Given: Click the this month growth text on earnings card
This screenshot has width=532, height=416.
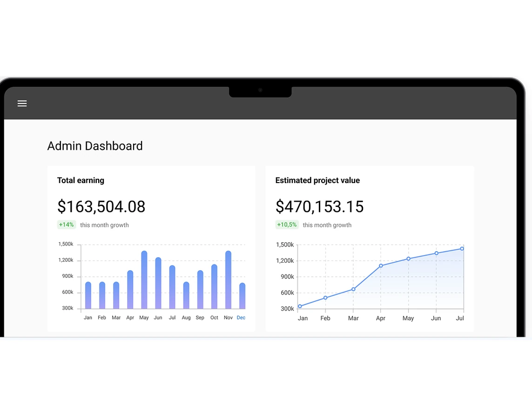Looking at the screenshot, I should pyautogui.click(x=104, y=225).
